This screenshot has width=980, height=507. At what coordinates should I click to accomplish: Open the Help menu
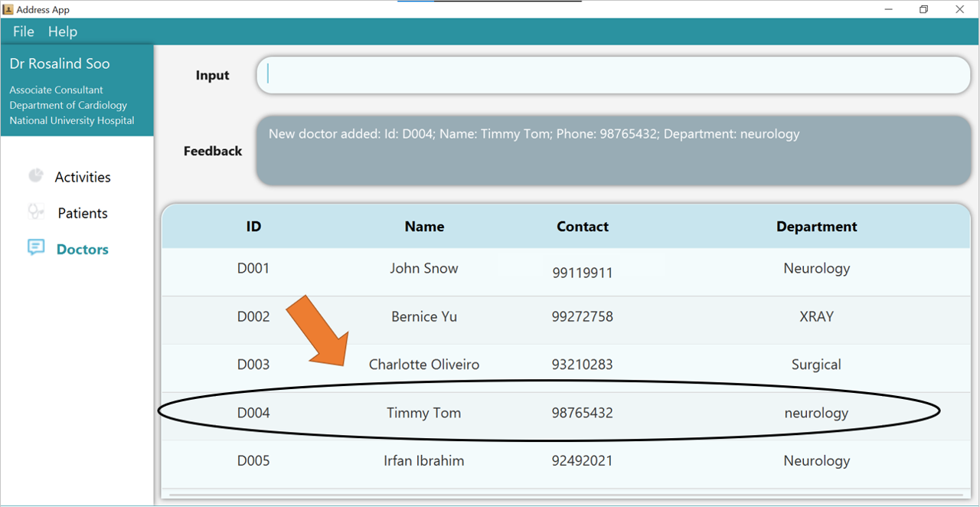63,31
